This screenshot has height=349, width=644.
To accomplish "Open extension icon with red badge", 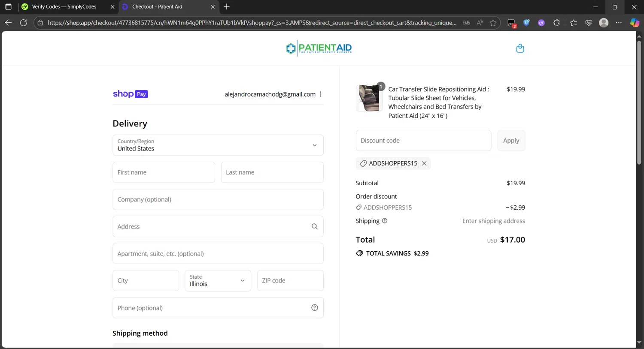I will 511,23.
